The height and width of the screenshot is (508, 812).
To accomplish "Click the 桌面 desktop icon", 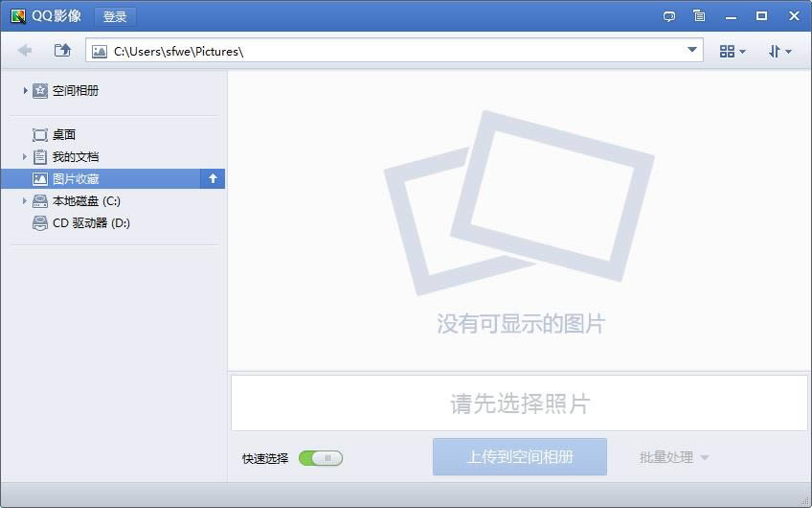I will pos(40,135).
